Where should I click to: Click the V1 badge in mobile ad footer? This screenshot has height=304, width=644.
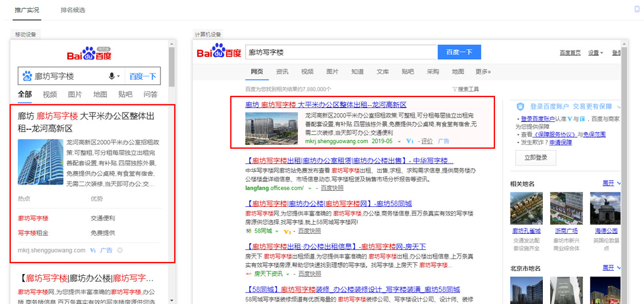pyautogui.click(x=93, y=250)
